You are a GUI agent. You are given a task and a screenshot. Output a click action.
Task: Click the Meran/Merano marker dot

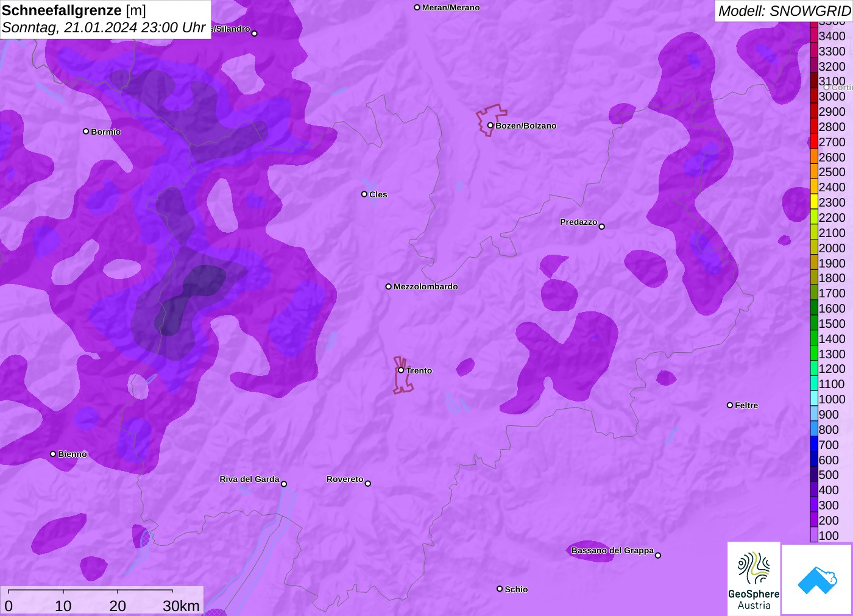tap(417, 7)
